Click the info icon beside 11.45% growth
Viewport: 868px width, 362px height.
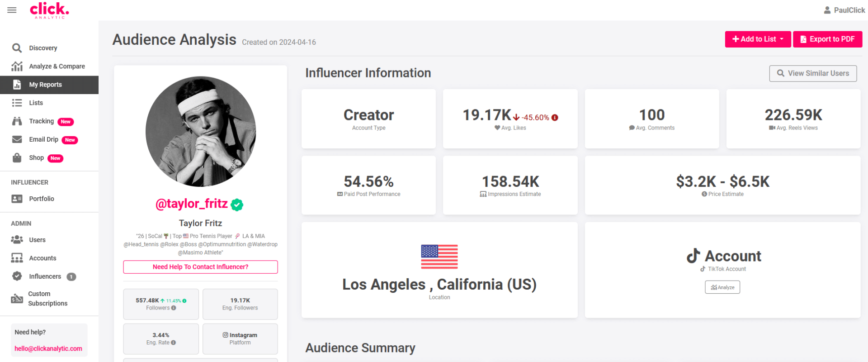[x=184, y=300]
